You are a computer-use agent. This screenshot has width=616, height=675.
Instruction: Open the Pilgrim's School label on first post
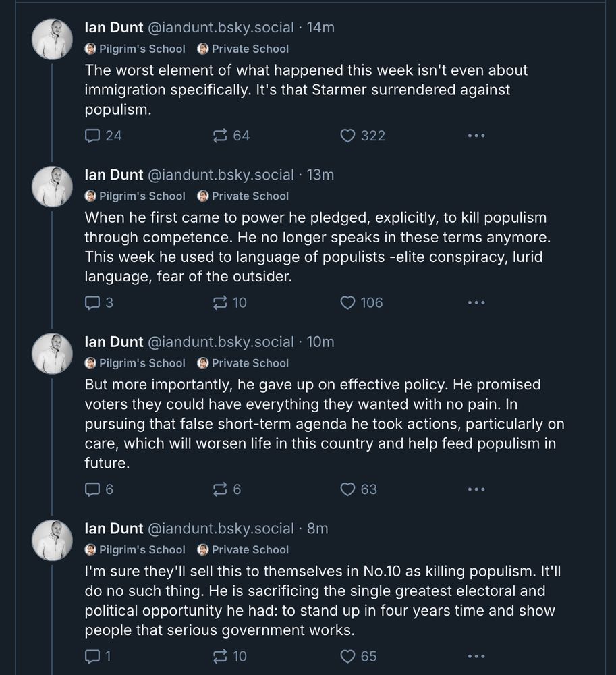pos(136,49)
